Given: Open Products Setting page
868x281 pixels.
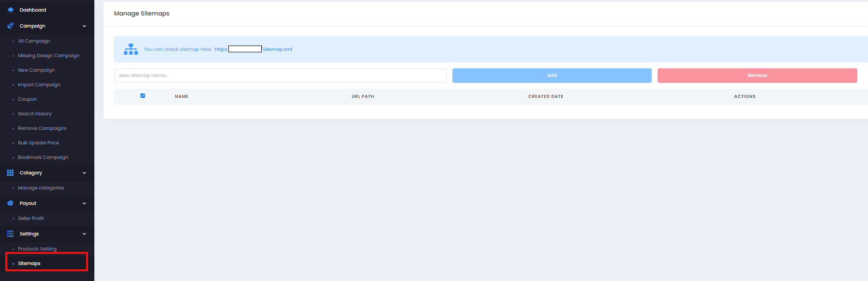Looking at the screenshot, I should [x=37, y=249].
